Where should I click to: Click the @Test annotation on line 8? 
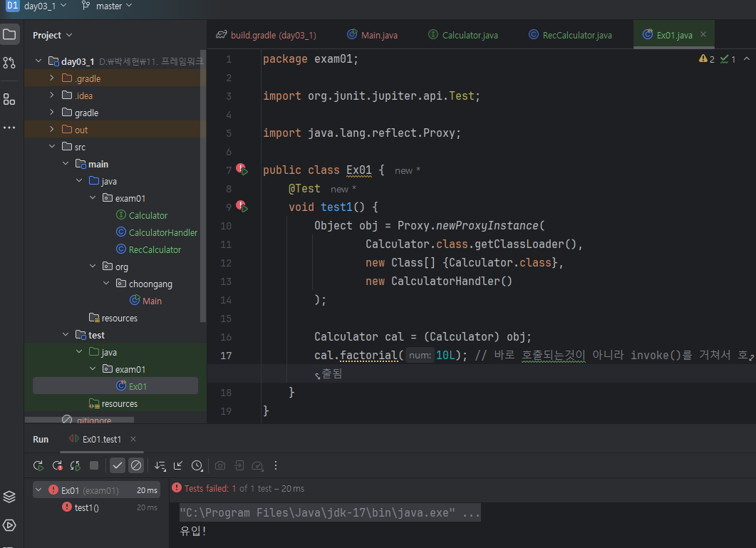pyautogui.click(x=304, y=189)
